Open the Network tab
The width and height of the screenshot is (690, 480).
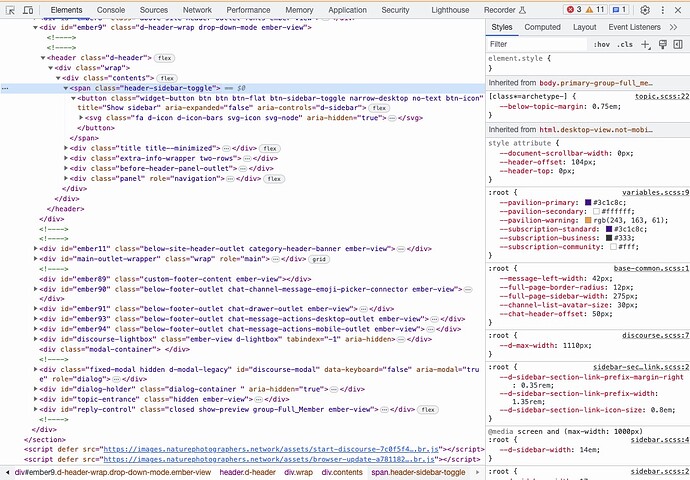[x=197, y=10]
